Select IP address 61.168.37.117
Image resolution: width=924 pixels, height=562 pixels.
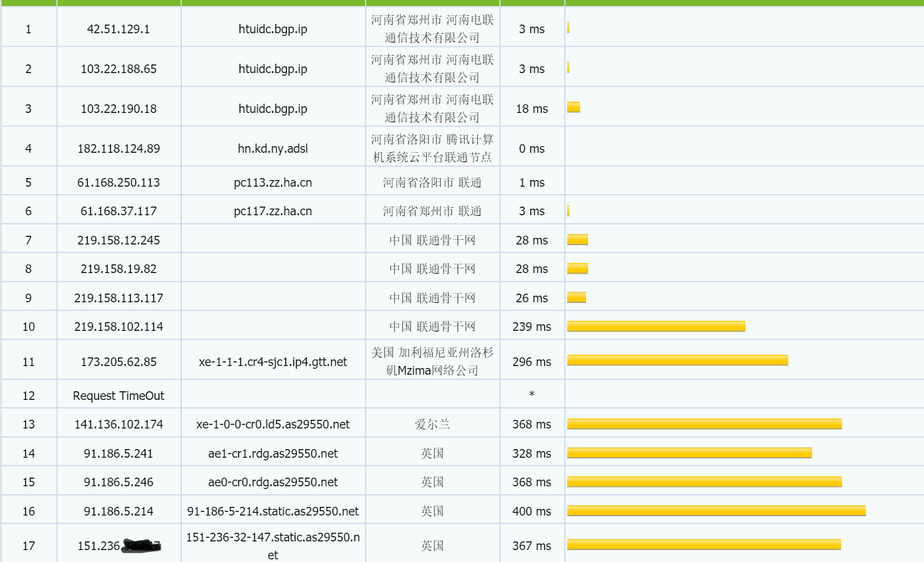118,211
